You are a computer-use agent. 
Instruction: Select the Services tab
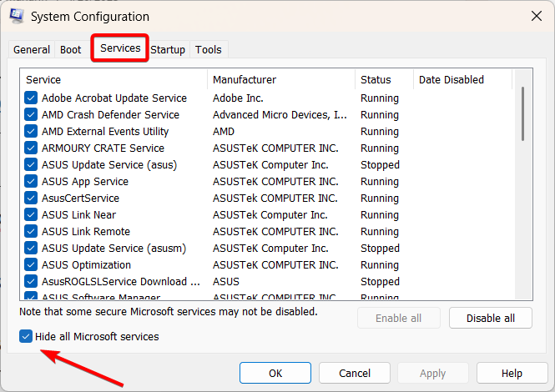pyautogui.click(x=120, y=48)
